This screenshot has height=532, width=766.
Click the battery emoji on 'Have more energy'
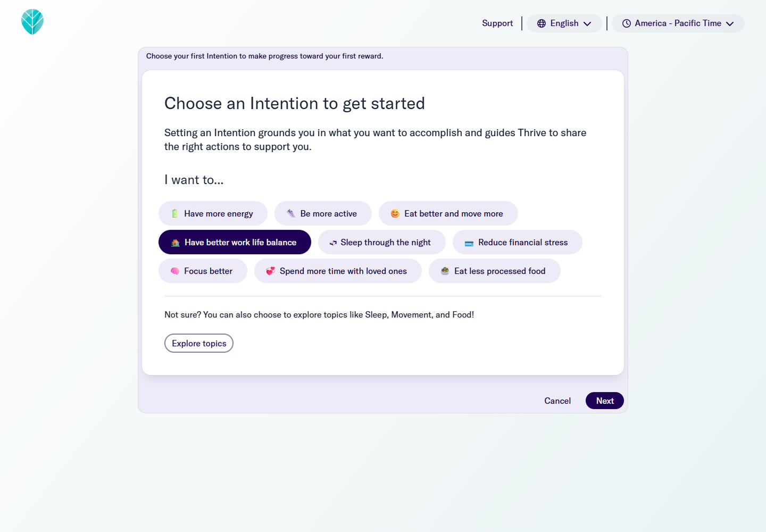click(x=174, y=213)
